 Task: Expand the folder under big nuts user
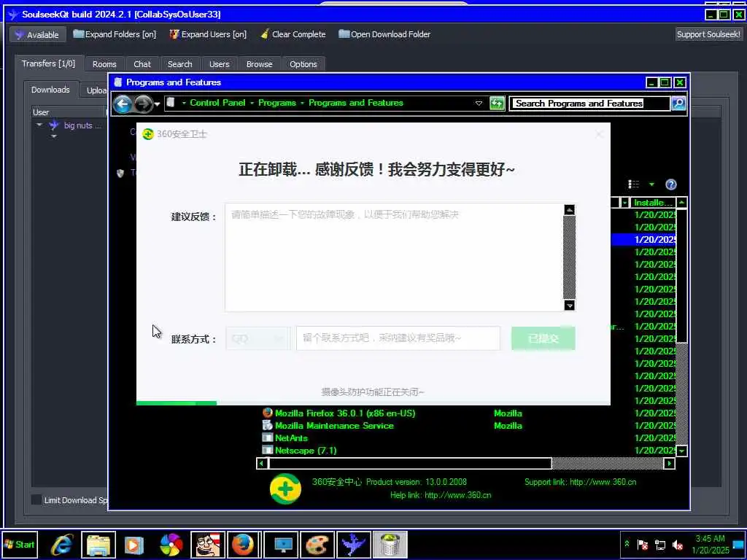pyautogui.click(x=54, y=136)
